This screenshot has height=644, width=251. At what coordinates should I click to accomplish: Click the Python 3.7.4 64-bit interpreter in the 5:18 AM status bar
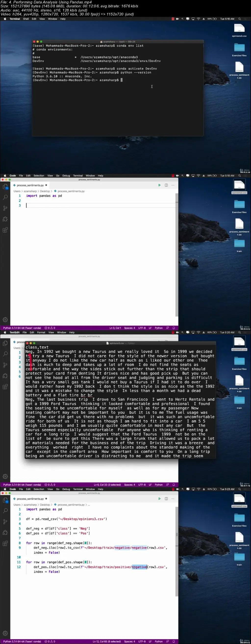click(22, 328)
